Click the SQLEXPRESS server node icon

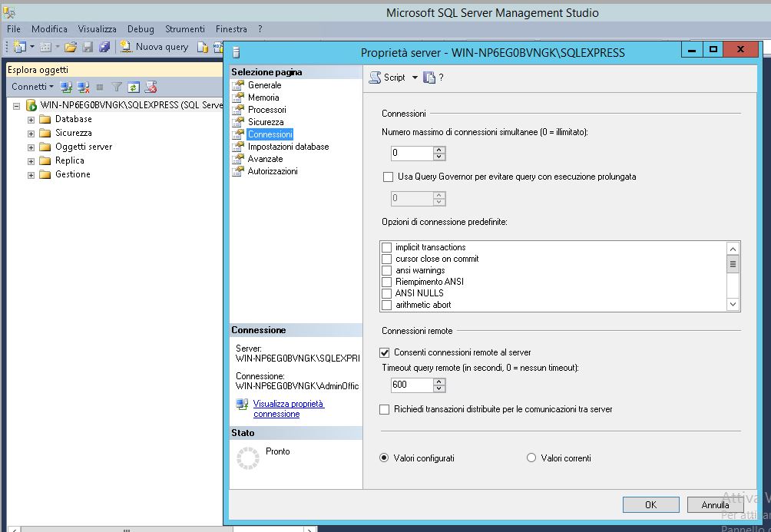(31, 105)
